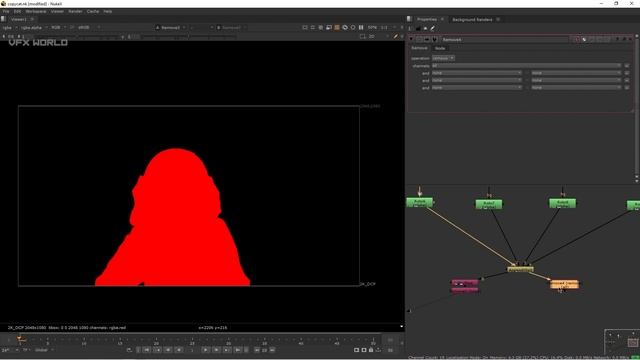This screenshot has width=640, height=360.
Task: Click the timeline playhead at frame 1
Action: [x=19, y=338]
